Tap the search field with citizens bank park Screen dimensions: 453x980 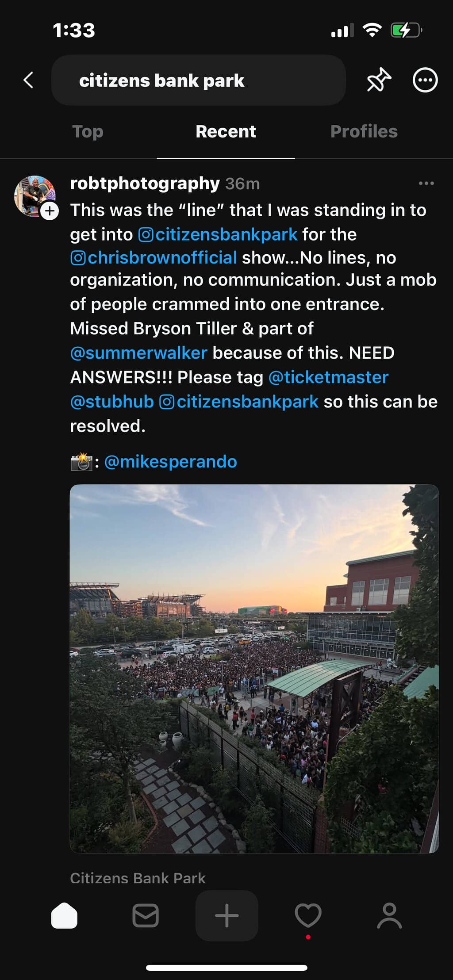coord(198,80)
